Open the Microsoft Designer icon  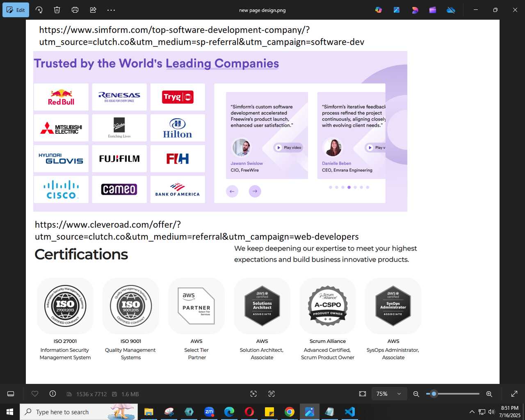coord(415,10)
